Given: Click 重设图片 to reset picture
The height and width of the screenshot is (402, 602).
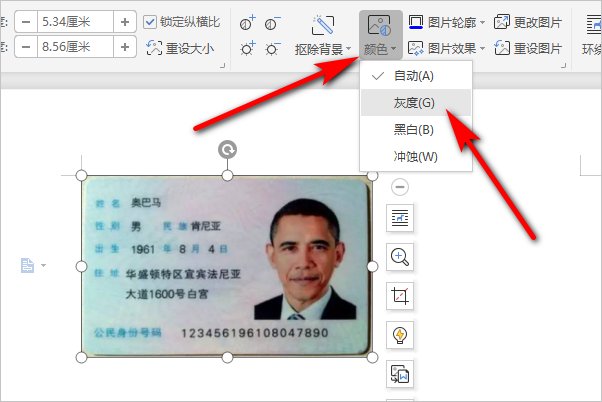Looking at the screenshot, I should coord(528,48).
